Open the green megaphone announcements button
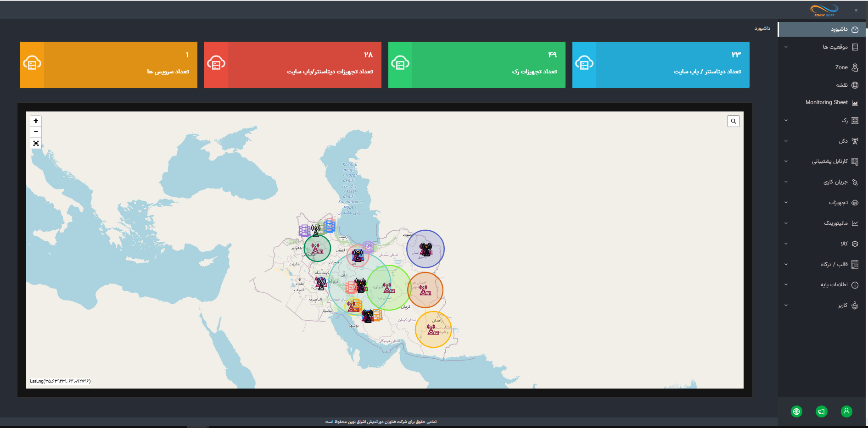This screenshot has width=868, height=428. [821, 411]
